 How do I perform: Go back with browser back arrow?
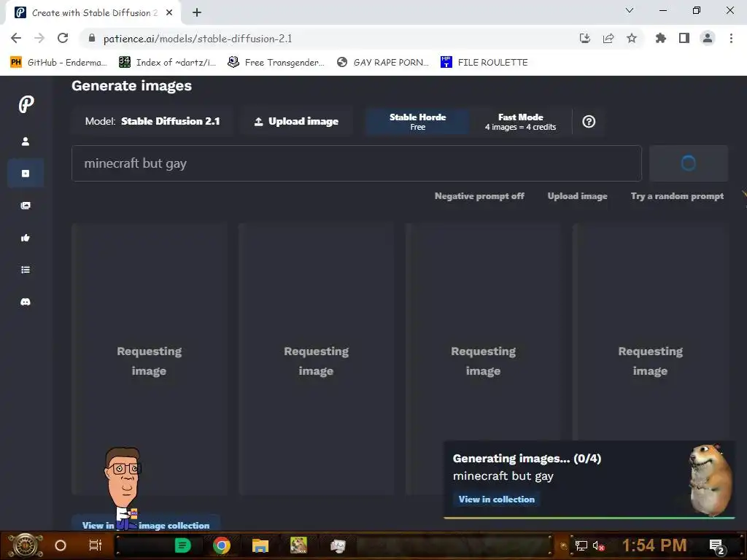pyautogui.click(x=16, y=38)
